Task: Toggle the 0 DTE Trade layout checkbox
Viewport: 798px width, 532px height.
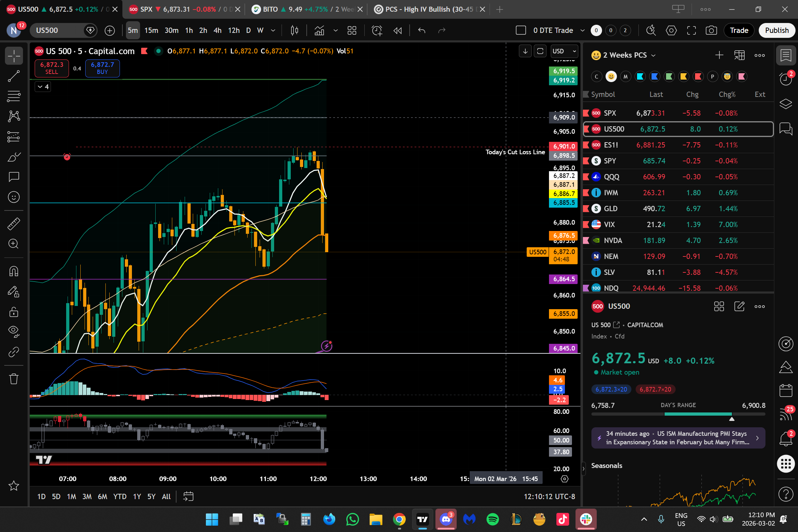Action: pyautogui.click(x=521, y=30)
